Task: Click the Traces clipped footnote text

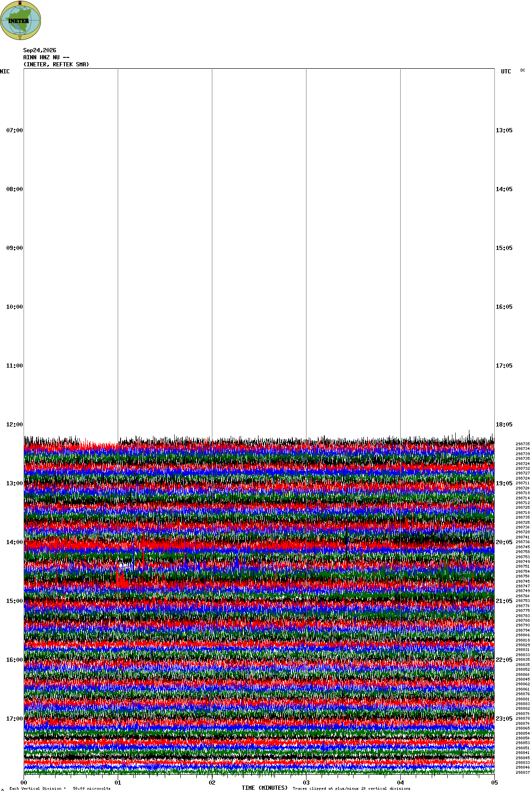Action: point(351,788)
